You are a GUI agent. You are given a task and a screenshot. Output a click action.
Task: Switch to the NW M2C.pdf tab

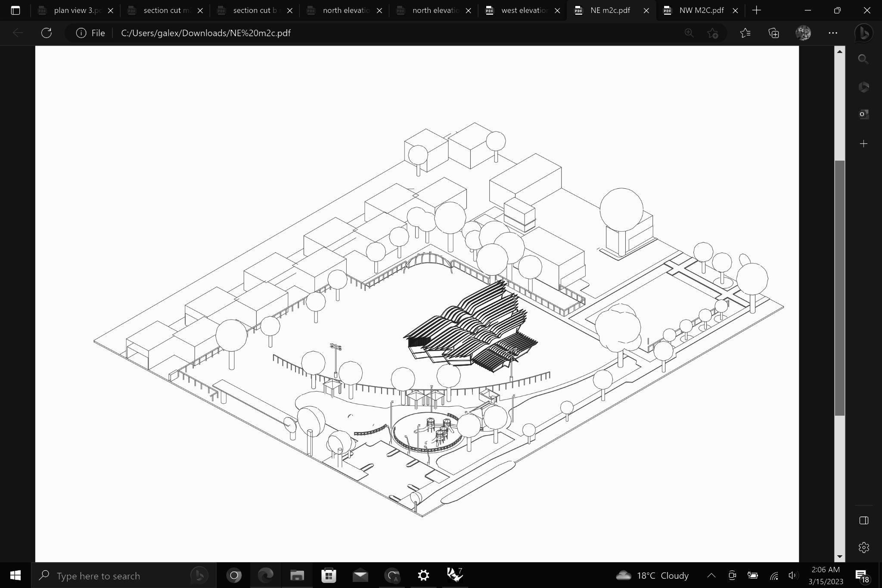click(x=701, y=10)
